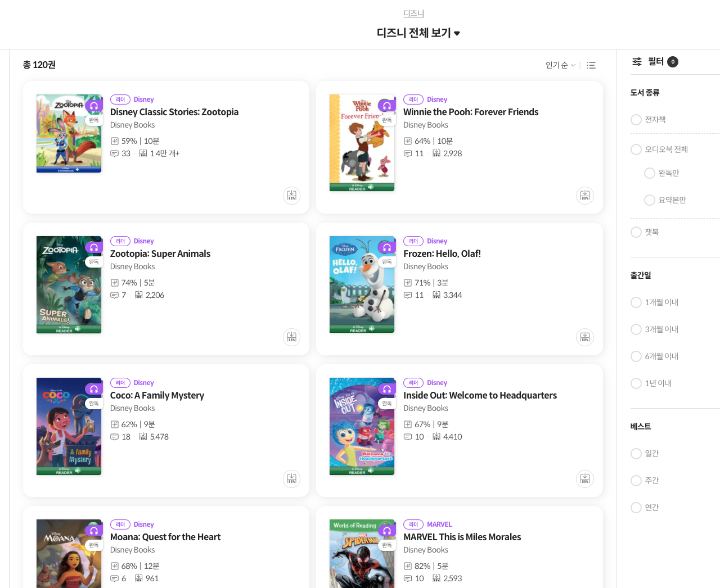This screenshot has width=720, height=588.
Task: Click the comment icon on Winnie the Pooh
Action: pos(408,153)
